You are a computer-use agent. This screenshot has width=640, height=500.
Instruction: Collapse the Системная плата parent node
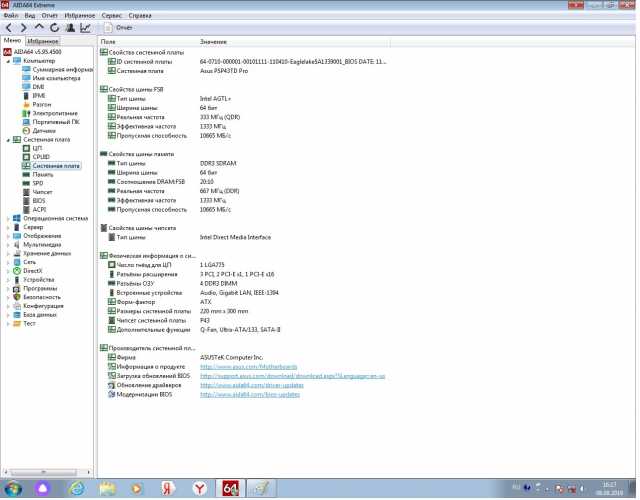8,140
